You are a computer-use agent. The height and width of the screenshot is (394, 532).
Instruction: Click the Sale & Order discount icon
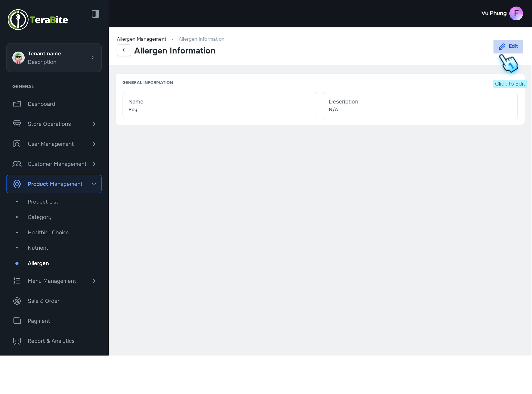coord(17,301)
